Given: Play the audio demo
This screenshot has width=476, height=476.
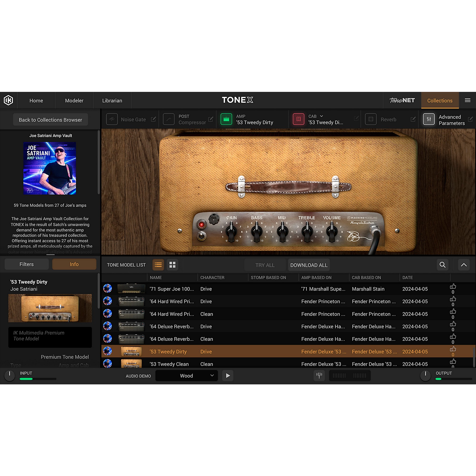Looking at the screenshot, I should (228, 376).
